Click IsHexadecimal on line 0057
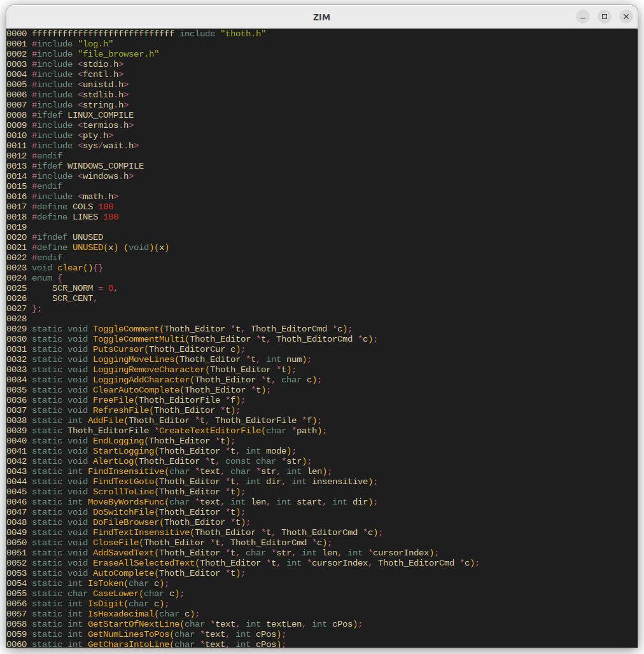The image size is (644, 654). coord(121,613)
